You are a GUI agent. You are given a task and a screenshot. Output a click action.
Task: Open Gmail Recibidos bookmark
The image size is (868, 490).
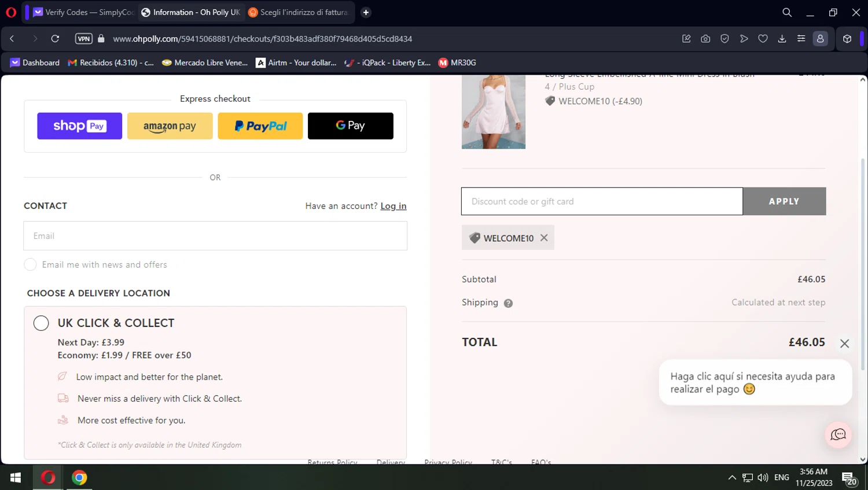coord(111,62)
